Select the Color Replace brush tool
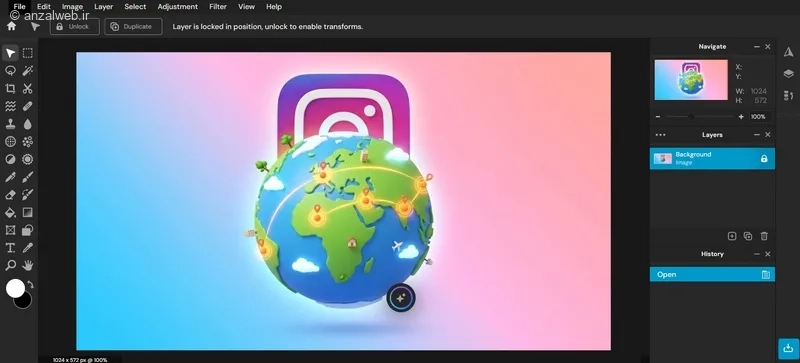800x363 pixels. [x=28, y=195]
